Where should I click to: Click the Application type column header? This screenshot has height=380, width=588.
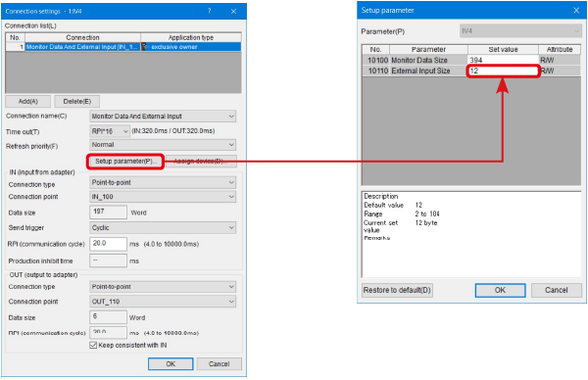point(191,37)
